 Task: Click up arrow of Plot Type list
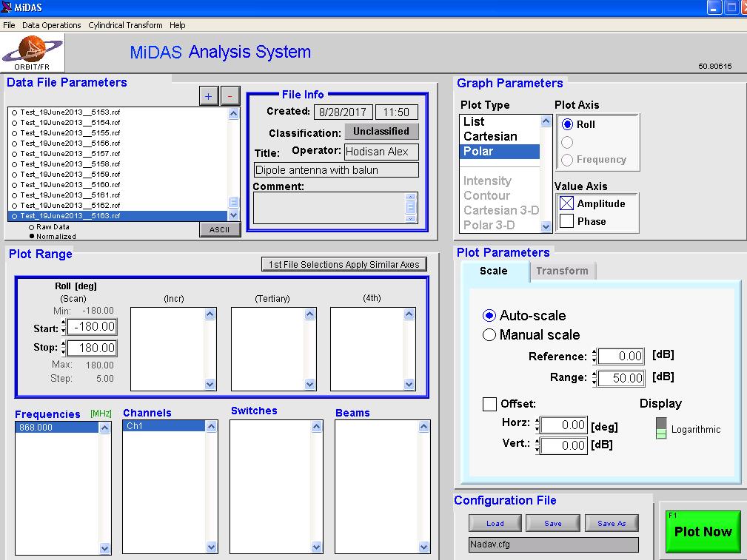[546, 121]
